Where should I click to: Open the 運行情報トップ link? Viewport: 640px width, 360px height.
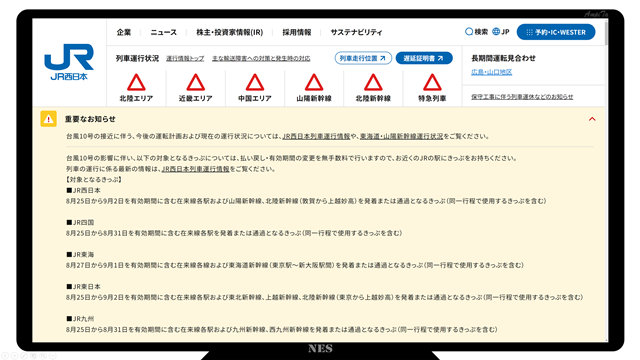tap(185, 58)
